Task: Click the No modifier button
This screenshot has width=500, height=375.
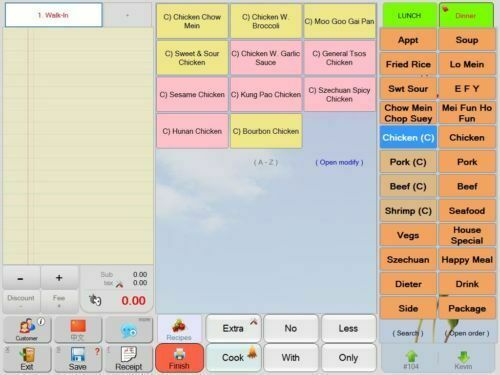Action: tap(291, 329)
